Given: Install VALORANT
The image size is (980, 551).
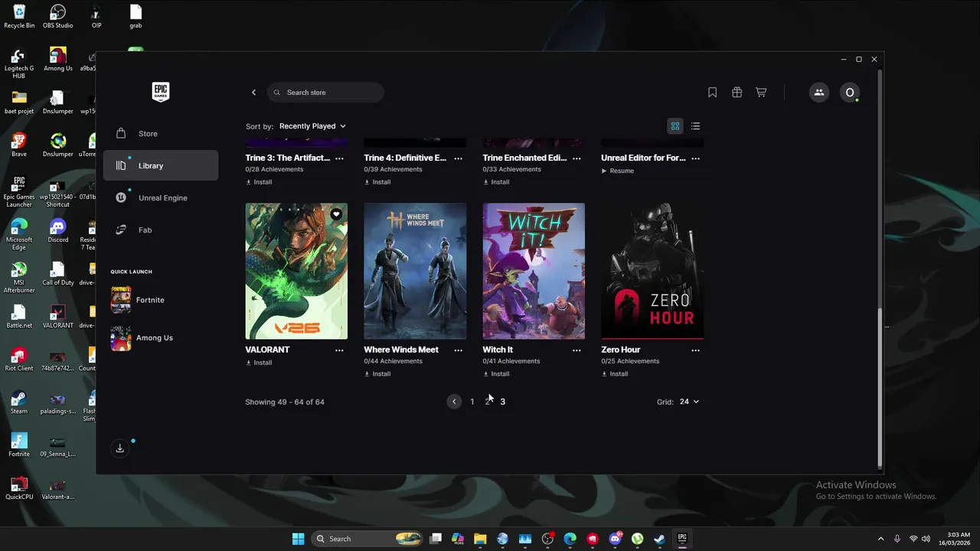Looking at the screenshot, I should (x=259, y=363).
